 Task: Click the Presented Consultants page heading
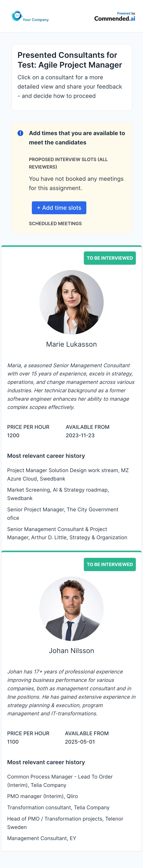[70, 60]
